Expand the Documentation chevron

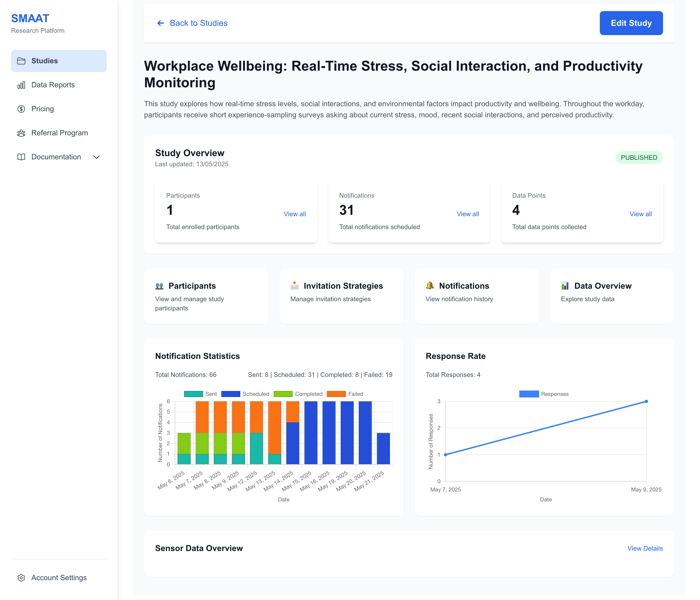(x=96, y=157)
